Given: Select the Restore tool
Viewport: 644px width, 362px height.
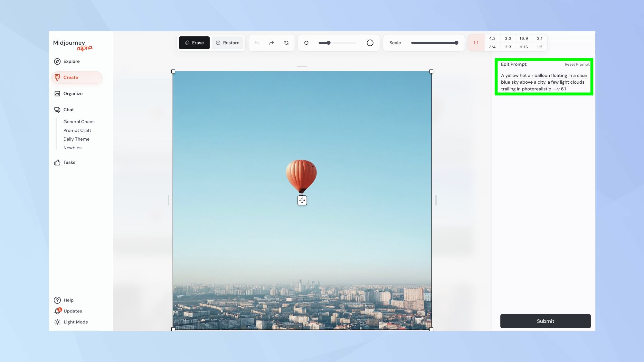Looking at the screenshot, I should click(228, 42).
